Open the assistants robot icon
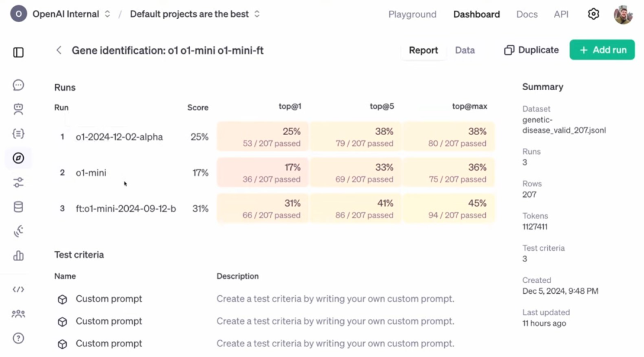 click(18, 109)
